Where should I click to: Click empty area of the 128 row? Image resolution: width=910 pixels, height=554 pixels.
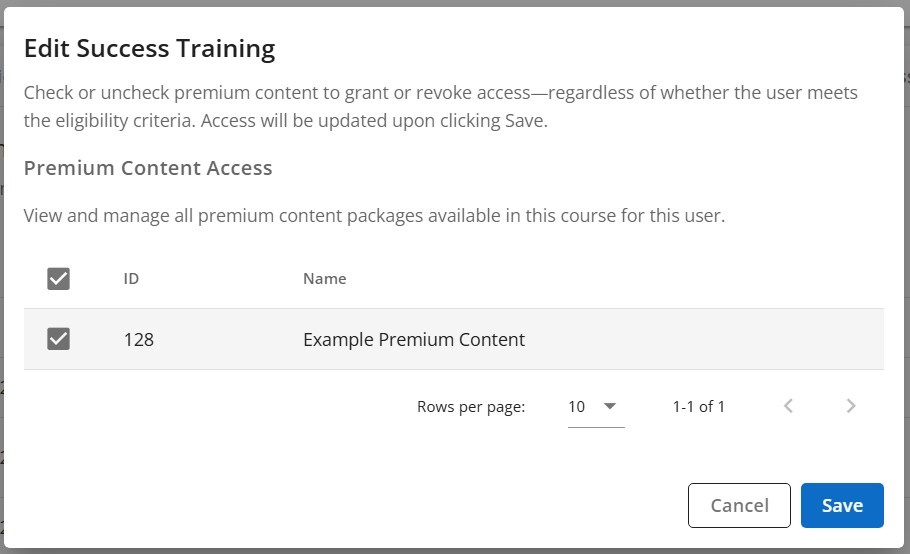(700, 340)
